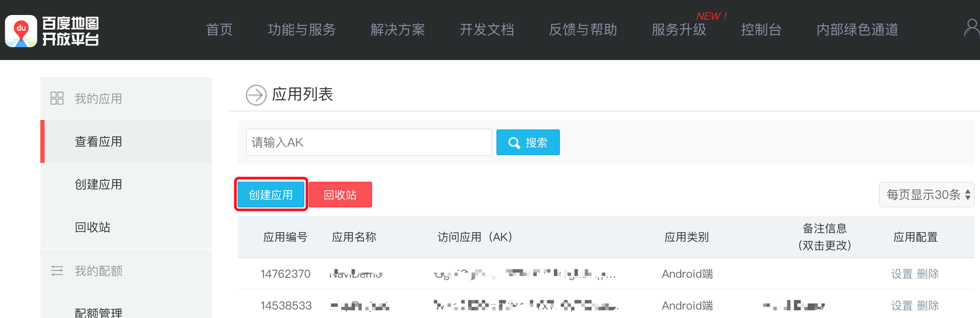
Task: Click the Baidu Map logo icon
Action: (x=21, y=31)
